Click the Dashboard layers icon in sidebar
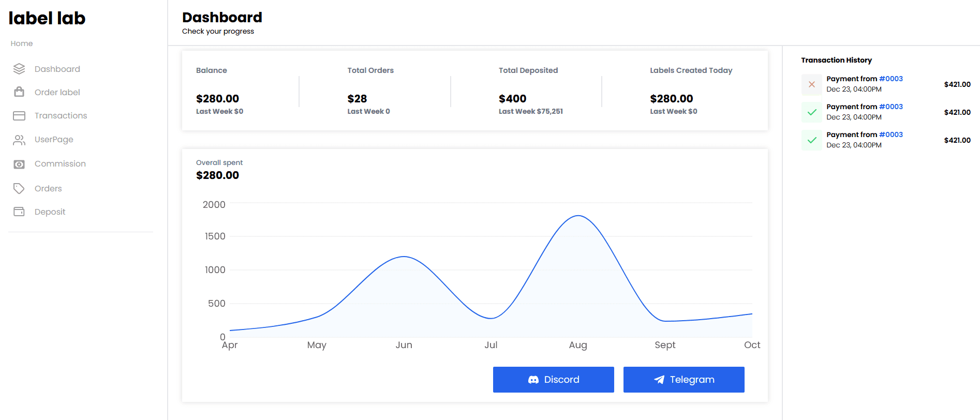Image resolution: width=980 pixels, height=420 pixels. [19, 69]
